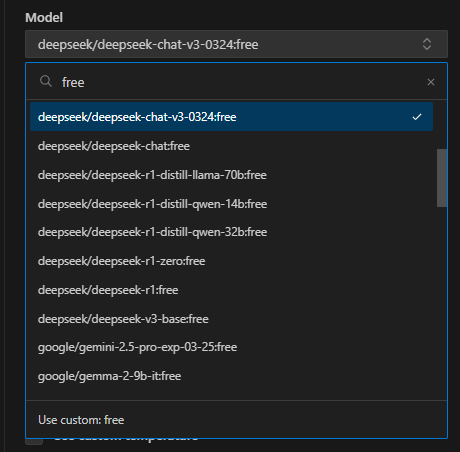Select google/gemini-2.5-pro-exp-03-25:free

point(231,347)
